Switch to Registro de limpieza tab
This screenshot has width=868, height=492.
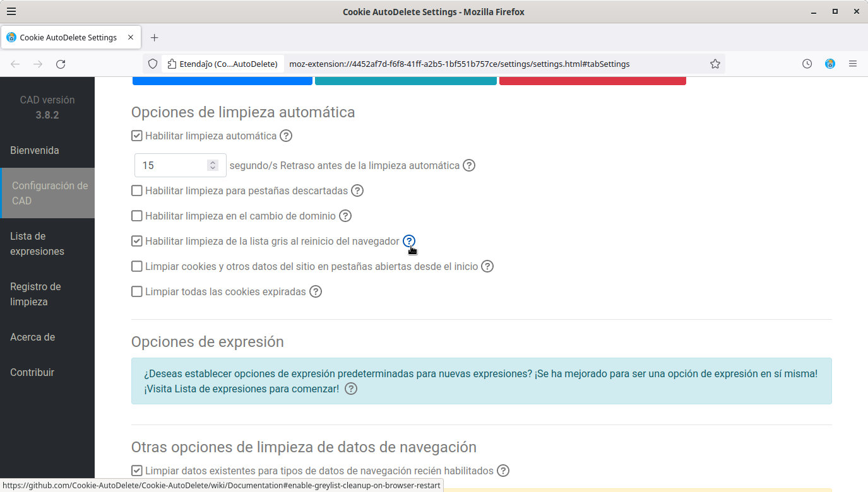click(35, 294)
